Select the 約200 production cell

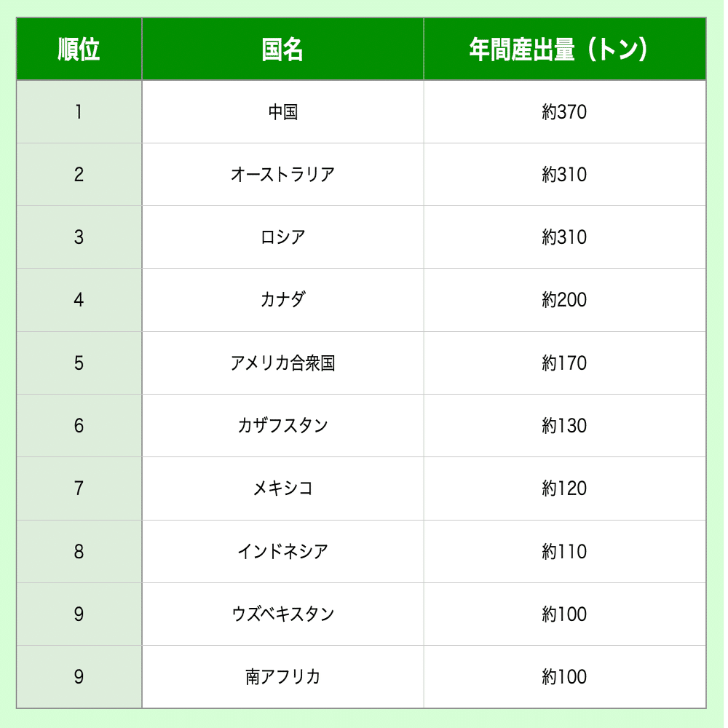point(564,300)
